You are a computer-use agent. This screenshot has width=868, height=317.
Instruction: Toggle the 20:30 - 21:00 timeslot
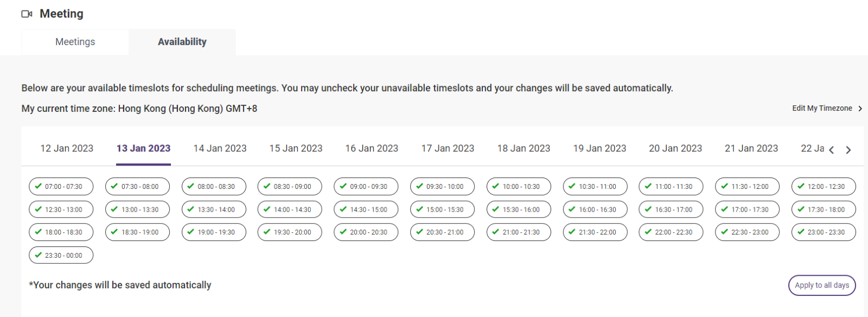coord(442,232)
